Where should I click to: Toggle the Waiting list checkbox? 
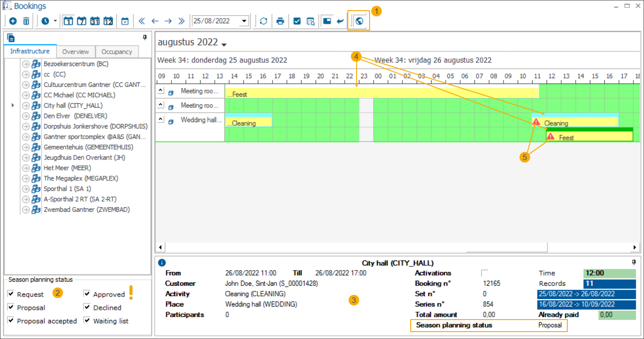[87, 321]
